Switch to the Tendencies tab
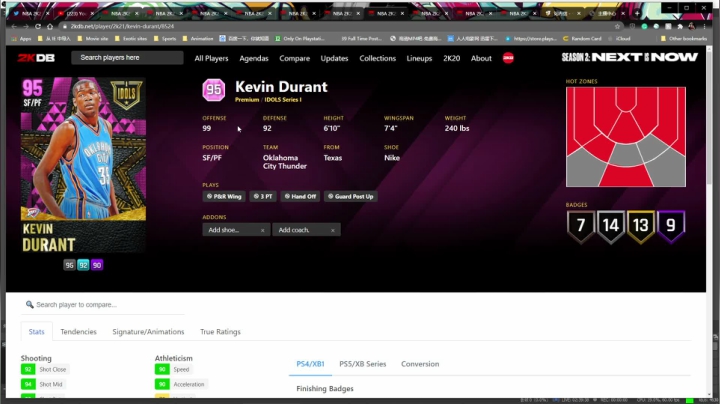Viewport: 720px width, 404px height. 79,331
